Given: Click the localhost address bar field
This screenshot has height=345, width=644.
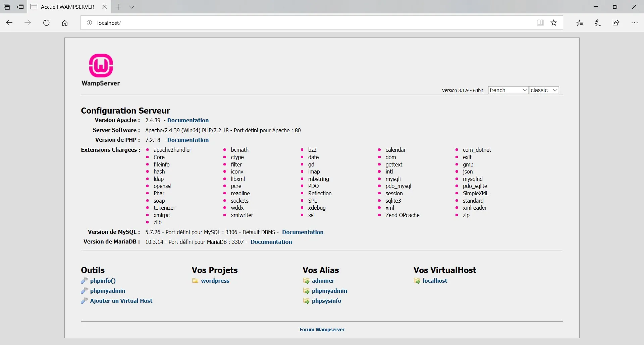Looking at the screenshot, I should click(302, 23).
